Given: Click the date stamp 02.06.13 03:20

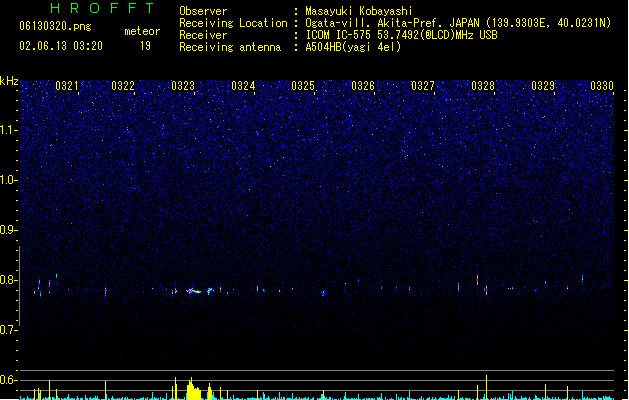Looking at the screenshot, I should 61,46.
